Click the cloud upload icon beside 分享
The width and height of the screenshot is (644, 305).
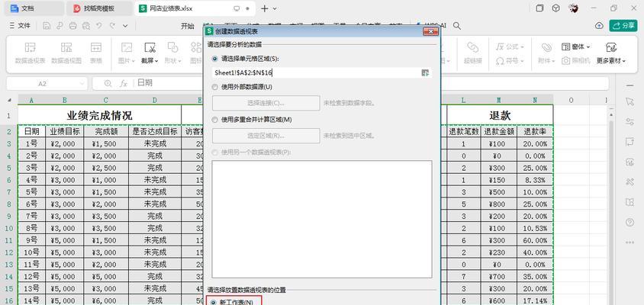(x=599, y=26)
